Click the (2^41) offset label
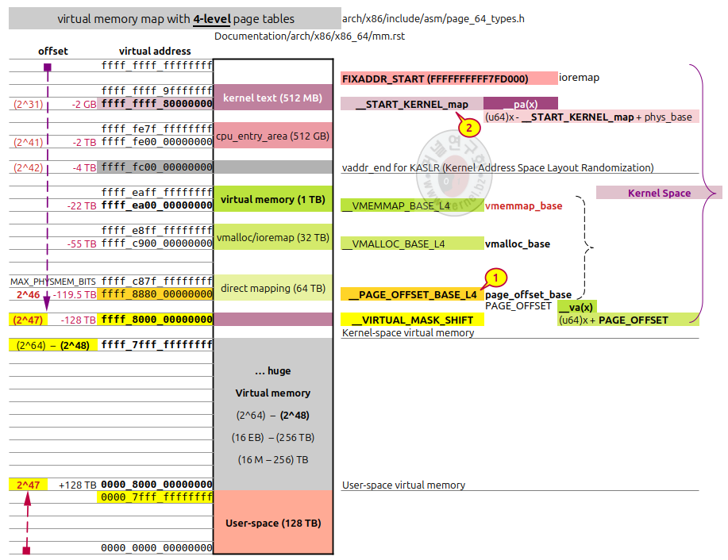Image resolution: width=728 pixels, height=560 pixels. click(x=29, y=142)
